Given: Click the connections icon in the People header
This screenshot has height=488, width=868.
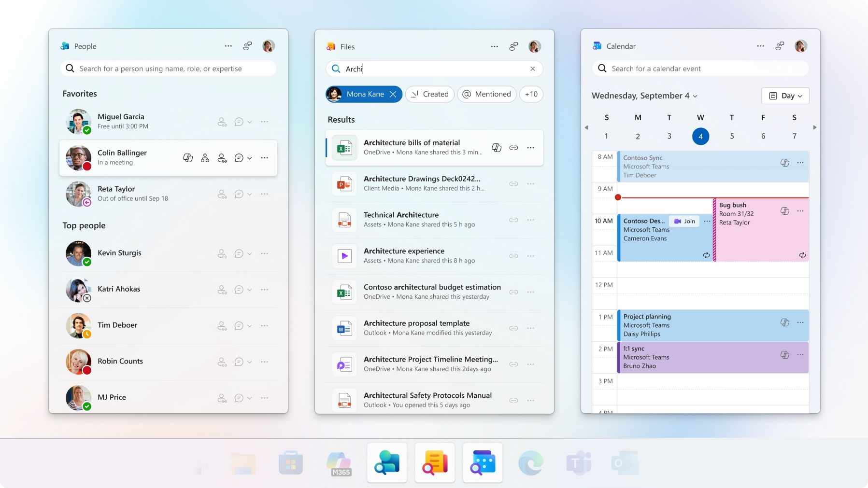Looking at the screenshot, I should coord(248,46).
